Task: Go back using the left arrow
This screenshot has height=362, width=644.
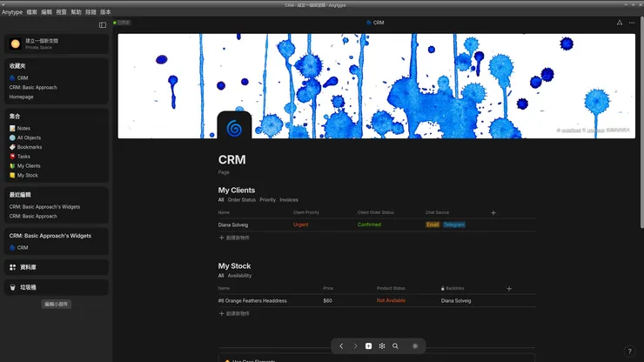Action: click(x=341, y=346)
